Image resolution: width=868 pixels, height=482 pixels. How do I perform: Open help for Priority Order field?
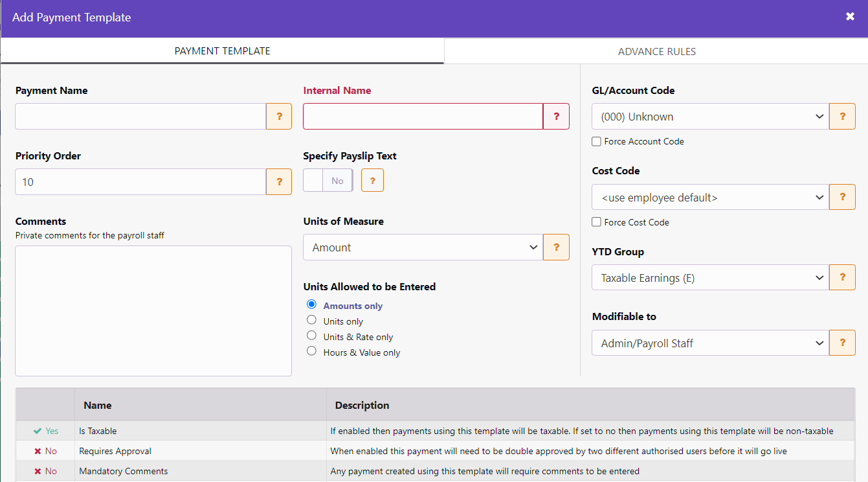pos(279,182)
